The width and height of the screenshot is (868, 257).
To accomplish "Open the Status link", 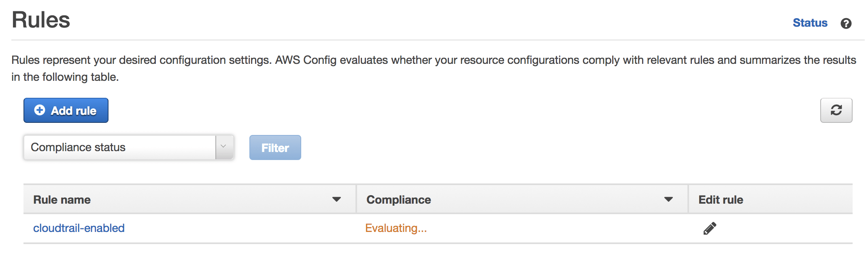I will click(810, 23).
